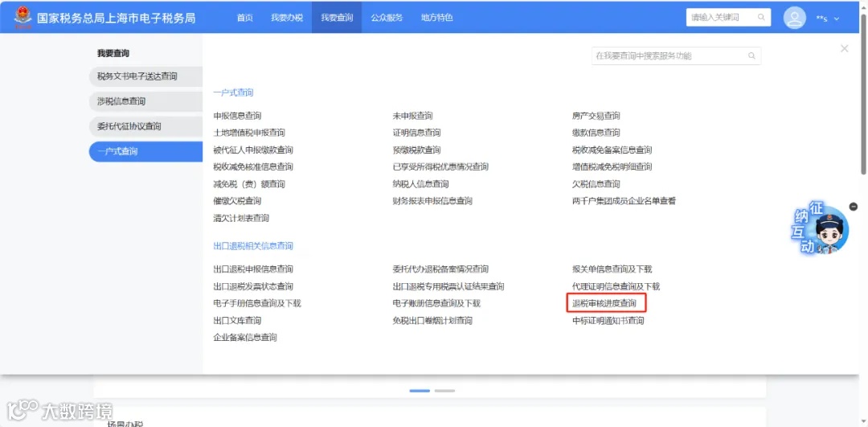The height and width of the screenshot is (427, 868).
Task: Go to 首页 tab
Action: point(244,17)
